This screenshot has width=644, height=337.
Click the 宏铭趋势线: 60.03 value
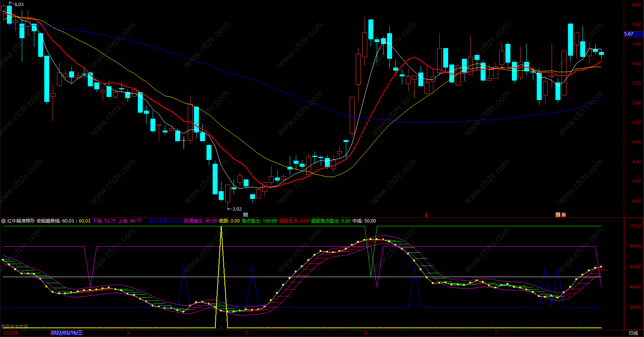pyautogui.click(x=56, y=221)
